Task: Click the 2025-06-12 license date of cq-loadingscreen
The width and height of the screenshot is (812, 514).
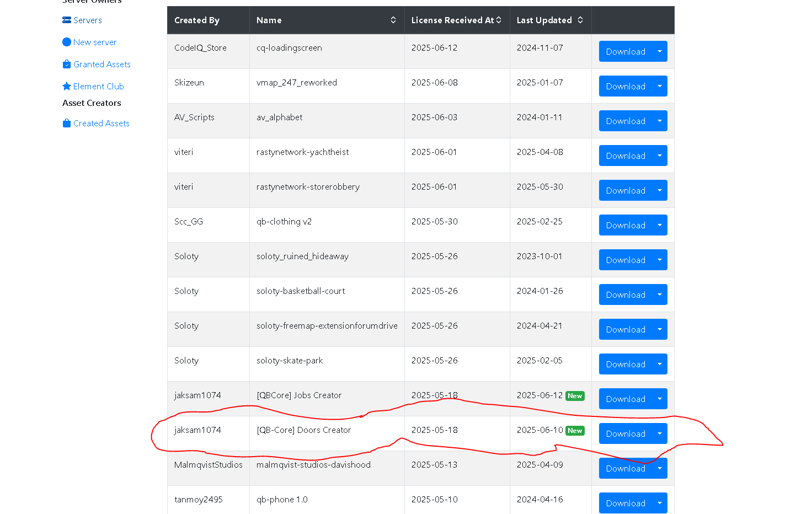Action: coord(435,47)
